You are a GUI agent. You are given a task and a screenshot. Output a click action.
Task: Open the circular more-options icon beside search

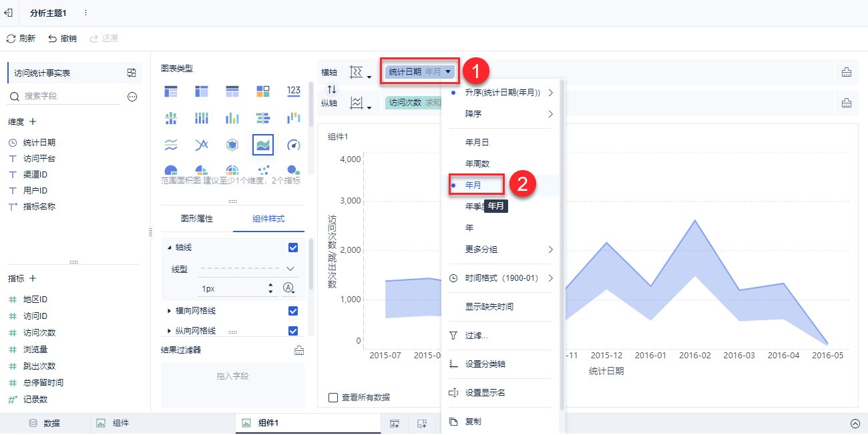click(132, 97)
